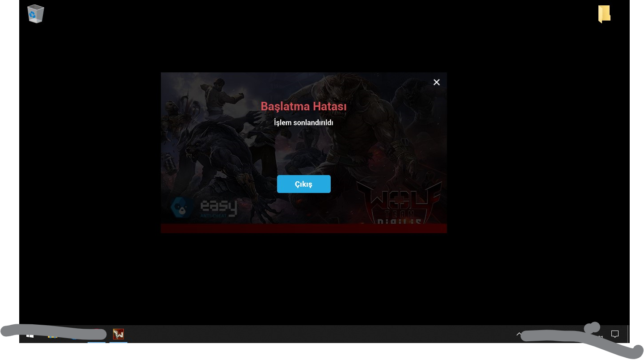Open the Wolfteam icon in the taskbar
Viewport: 644px width, 360px height.
118,334
